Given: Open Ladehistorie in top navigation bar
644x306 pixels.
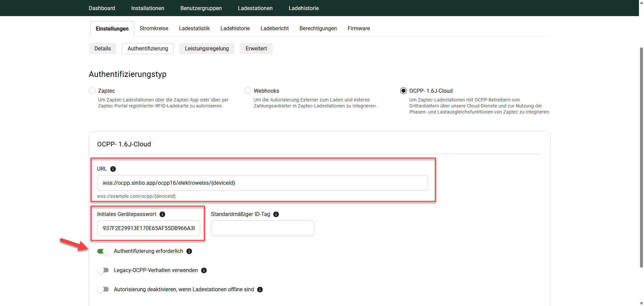Looking at the screenshot, I should [304, 8].
